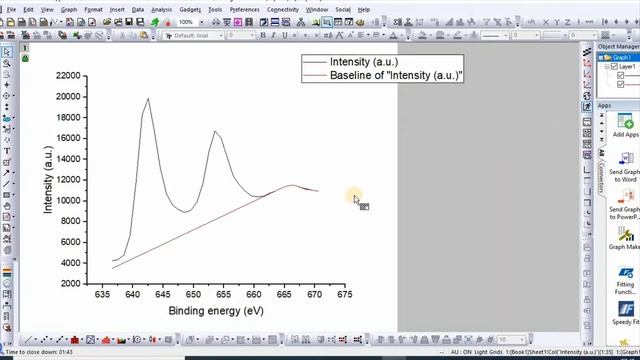Open the Help menu
This screenshot has width=640, height=360.
coord(363,9)
